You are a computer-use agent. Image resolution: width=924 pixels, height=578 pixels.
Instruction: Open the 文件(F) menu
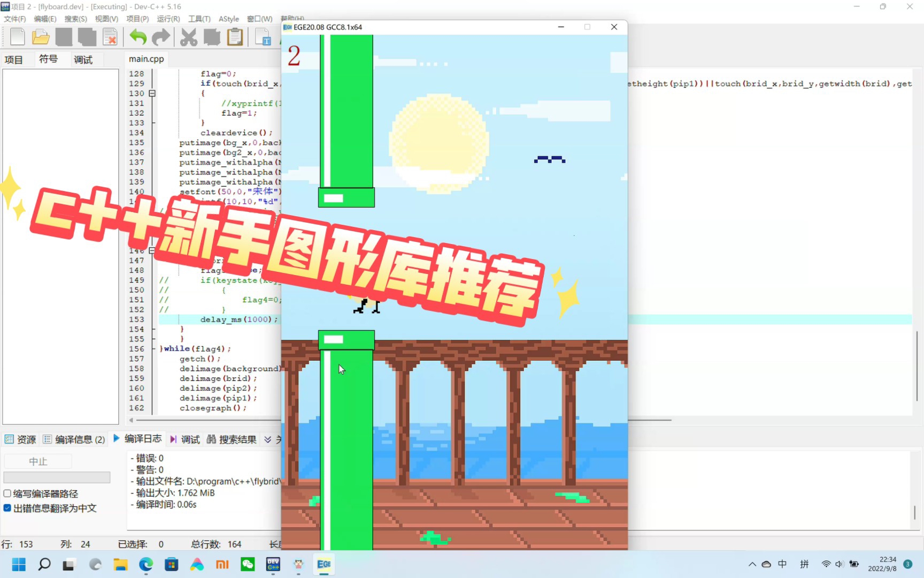click(15, 19)
